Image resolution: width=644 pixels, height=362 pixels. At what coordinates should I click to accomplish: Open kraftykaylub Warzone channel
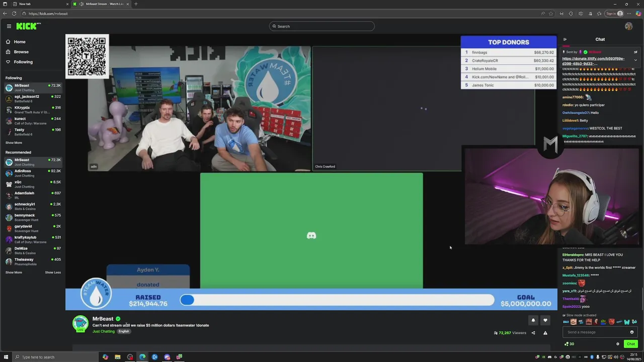pos(33,239)
